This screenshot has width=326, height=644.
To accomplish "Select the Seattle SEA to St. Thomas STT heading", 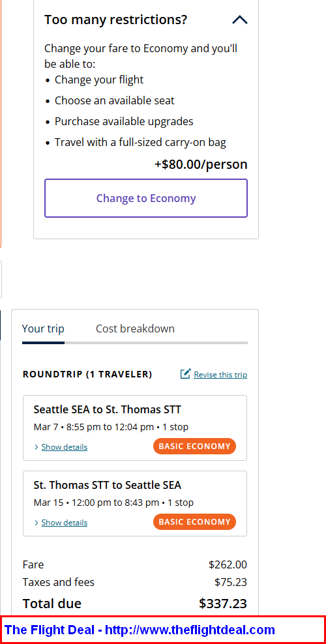I will click(107, 409).
